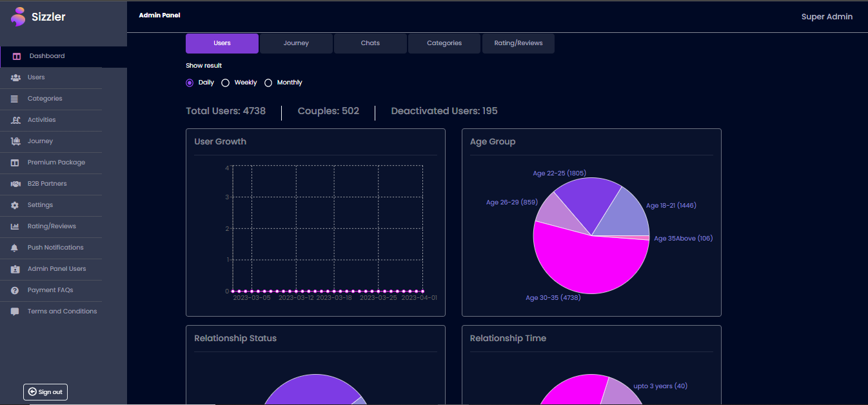
Task: Open B2B Partners via handshake icon
Action: [15, 184]
